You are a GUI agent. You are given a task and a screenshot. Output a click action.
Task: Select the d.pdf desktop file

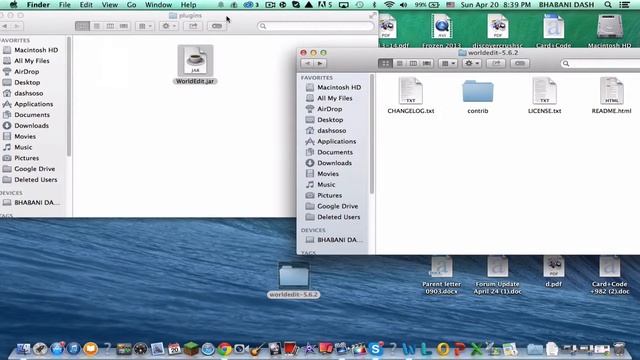(553, 272)
